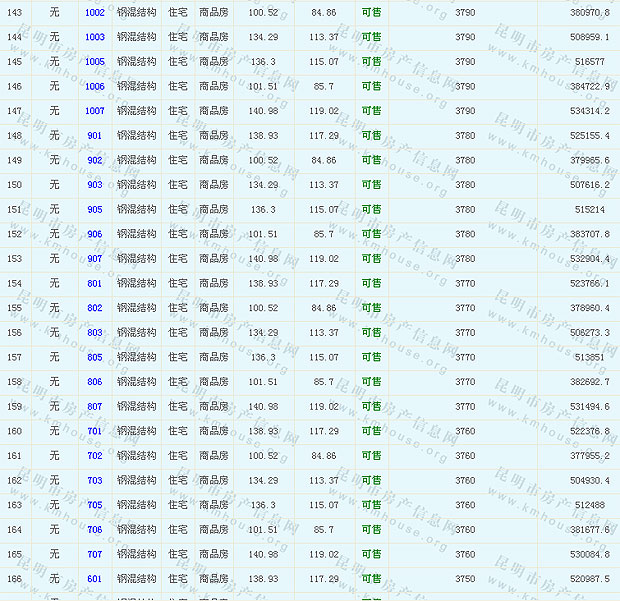The height and width of the screenshot is (601, 620).
Task: Open room 905 link
Action: pos(95,210)
